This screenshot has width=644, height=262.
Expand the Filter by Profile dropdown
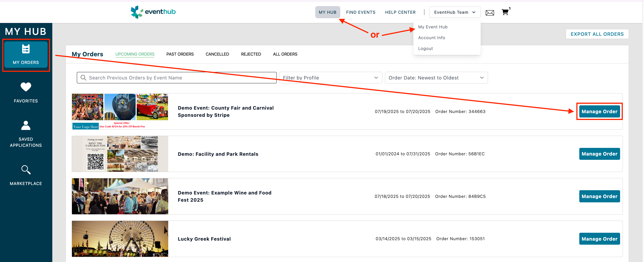330,78
